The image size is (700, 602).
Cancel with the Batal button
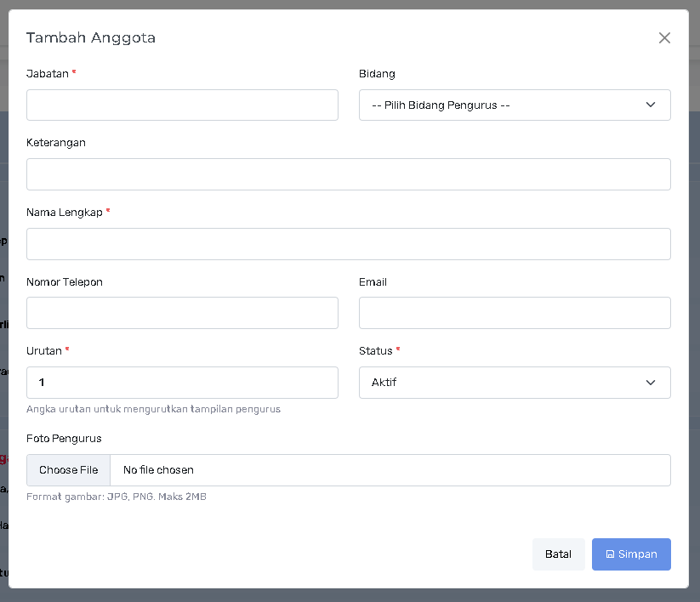click(x=558, y=554)
